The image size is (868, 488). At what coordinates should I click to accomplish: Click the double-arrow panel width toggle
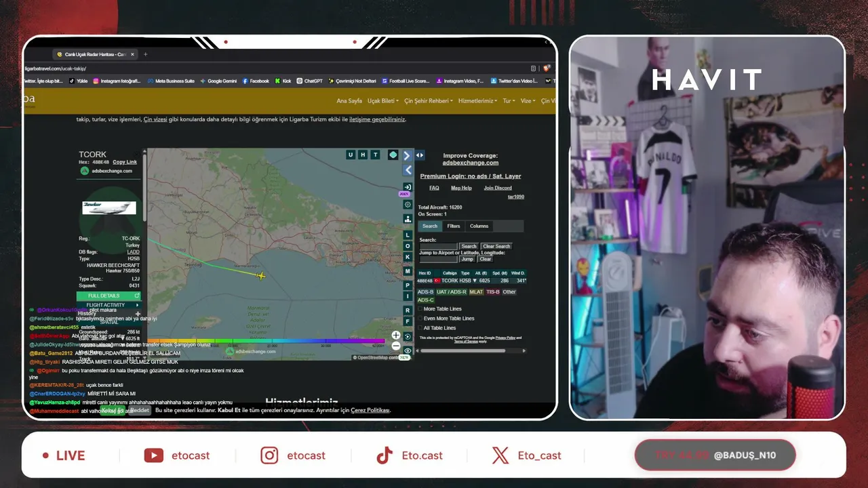[420, 155]
